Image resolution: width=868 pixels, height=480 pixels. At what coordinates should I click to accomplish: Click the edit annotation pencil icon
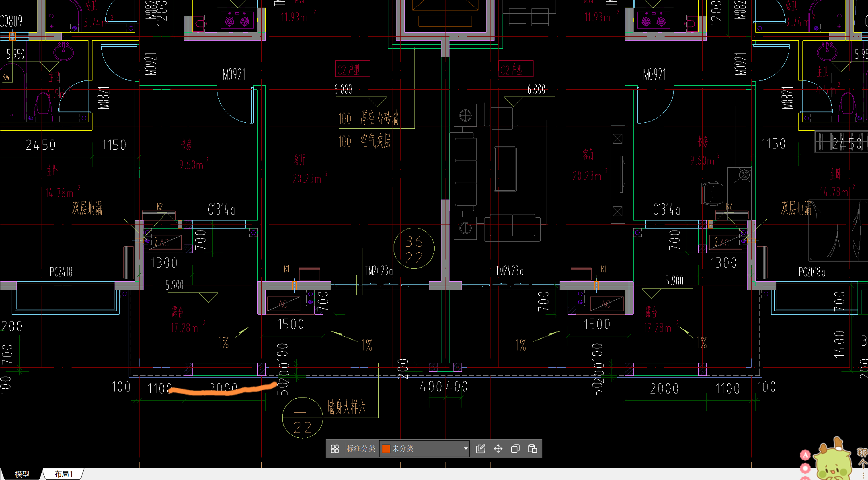[480, 449]
